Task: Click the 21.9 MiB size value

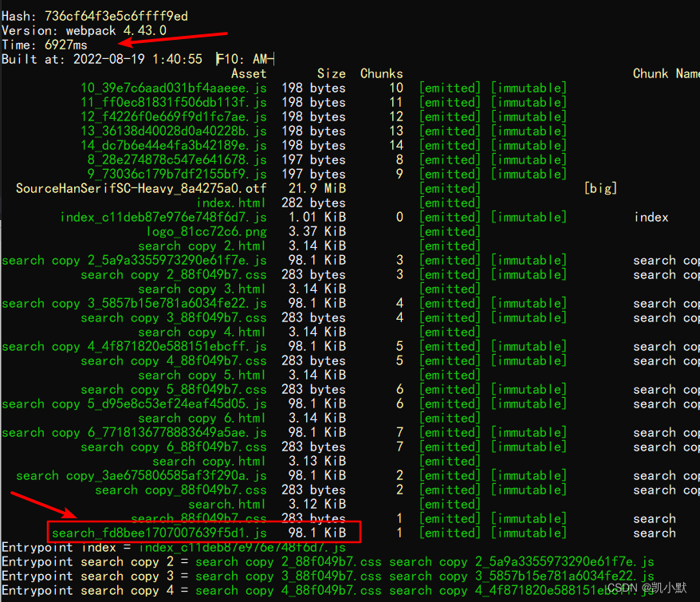Action: [x=317, y=188]
